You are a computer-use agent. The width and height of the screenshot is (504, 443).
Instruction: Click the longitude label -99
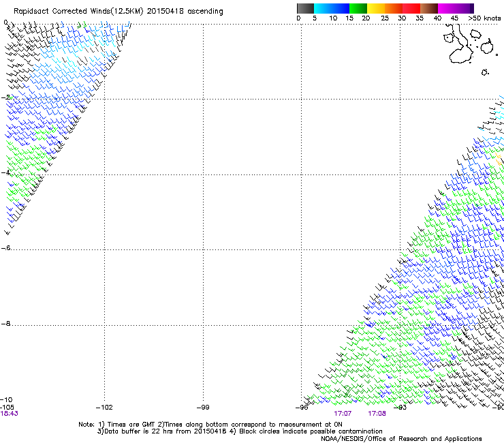click(x=203, y=408)
